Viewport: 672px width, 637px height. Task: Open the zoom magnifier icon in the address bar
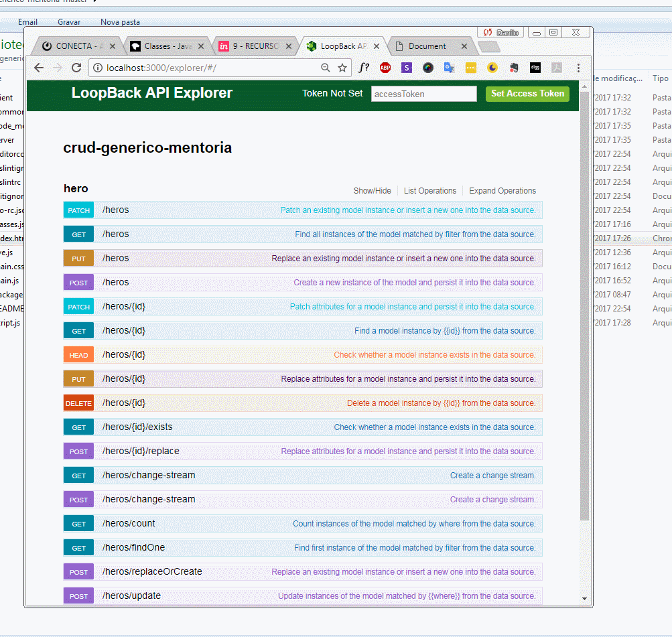click(x=326, y=68)
